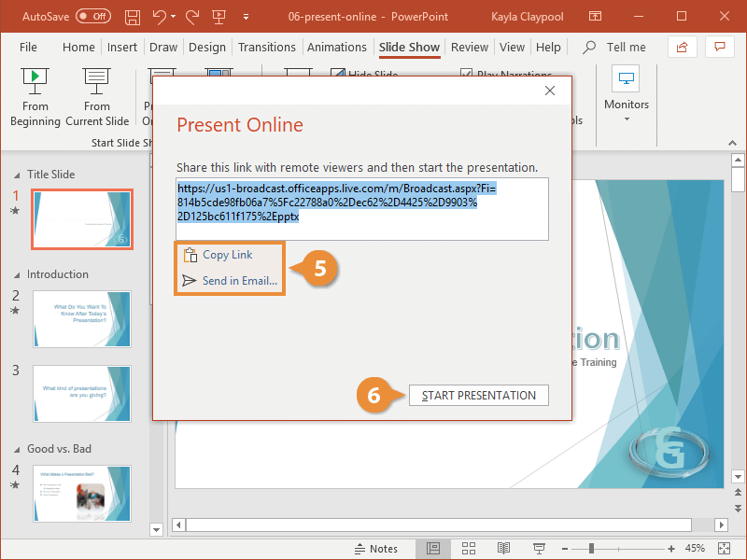Click the Save icon in title bar

(133, 17)
